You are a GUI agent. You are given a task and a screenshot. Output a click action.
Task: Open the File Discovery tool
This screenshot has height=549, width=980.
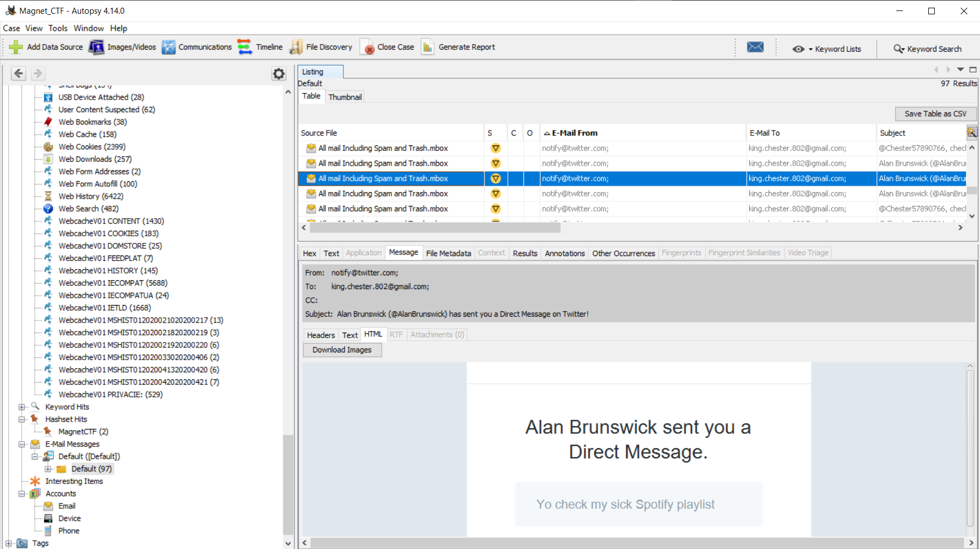tap(321, 47)
